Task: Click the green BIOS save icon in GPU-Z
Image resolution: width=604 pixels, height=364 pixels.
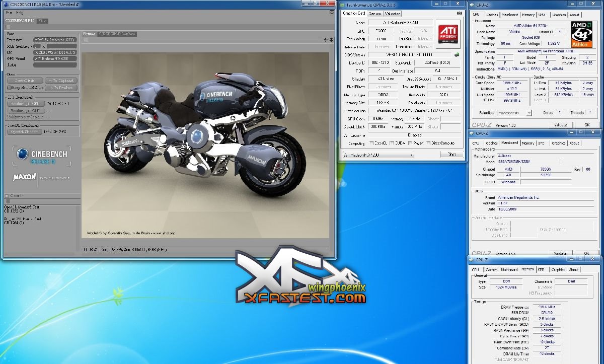Action: [x=457, y=54]
